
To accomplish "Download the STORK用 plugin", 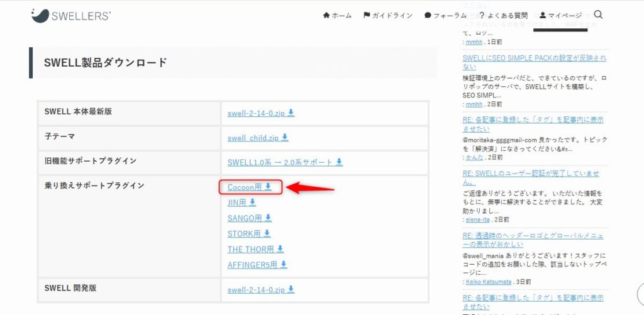I will (249, 234).
